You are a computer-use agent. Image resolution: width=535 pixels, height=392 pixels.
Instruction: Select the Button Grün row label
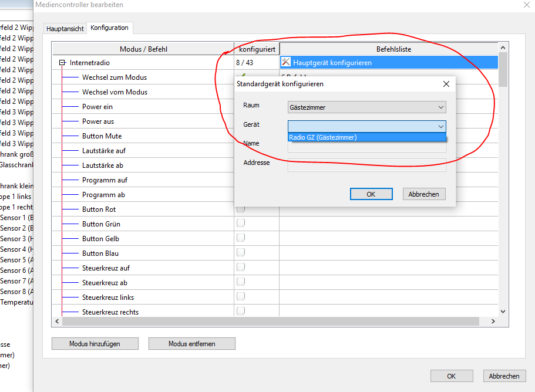tap(101, 224)
